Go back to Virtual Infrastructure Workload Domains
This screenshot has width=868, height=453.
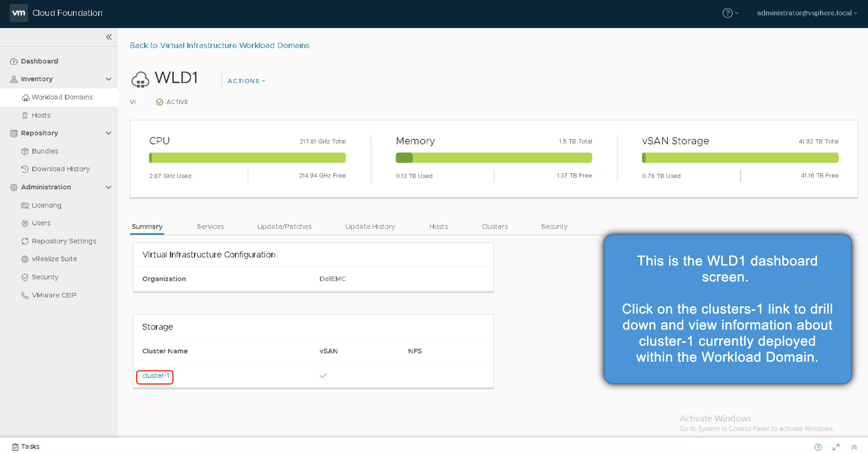[x=220, y=45]
